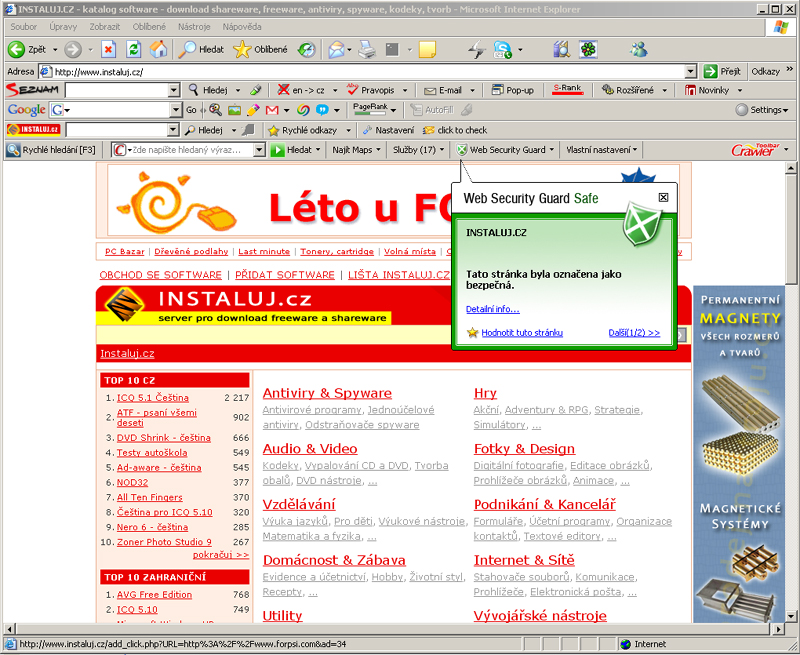Close the Web Security Guard popup

click(663, 198)
